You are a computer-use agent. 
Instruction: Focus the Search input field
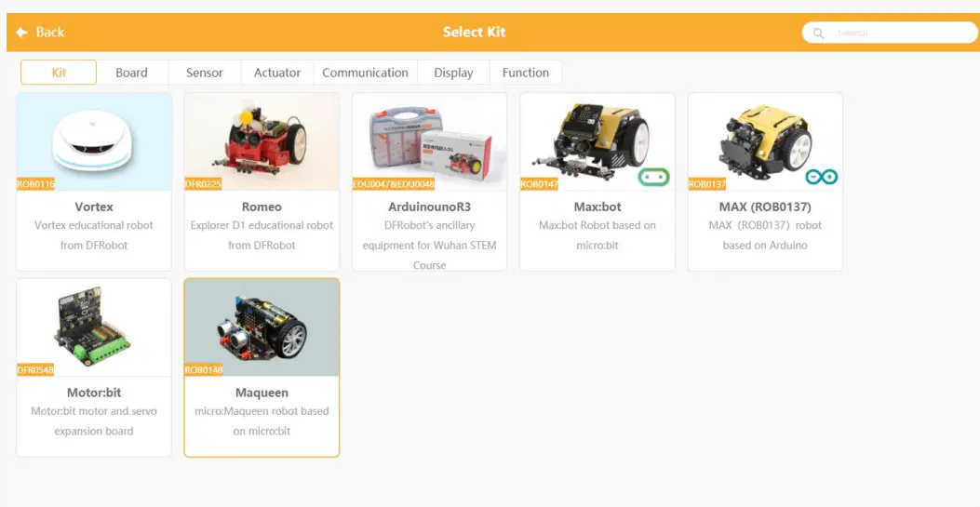point(890,33)
